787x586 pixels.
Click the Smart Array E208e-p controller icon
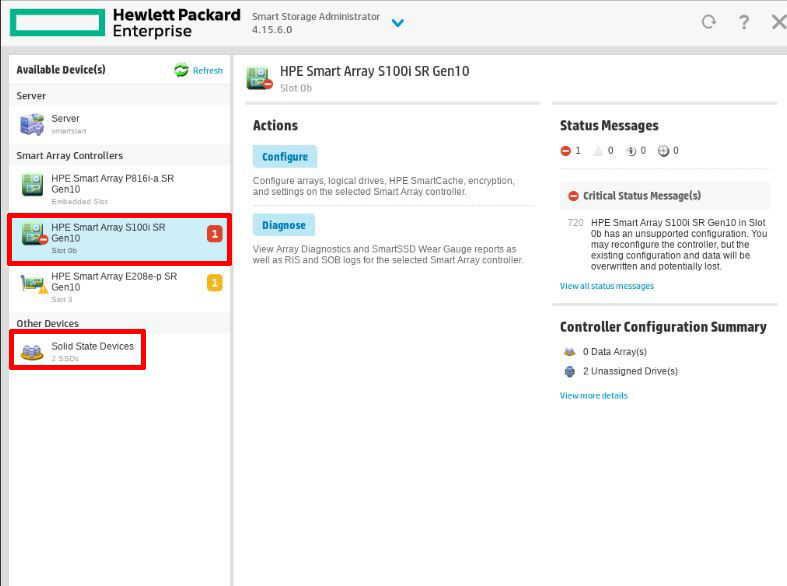33,284
